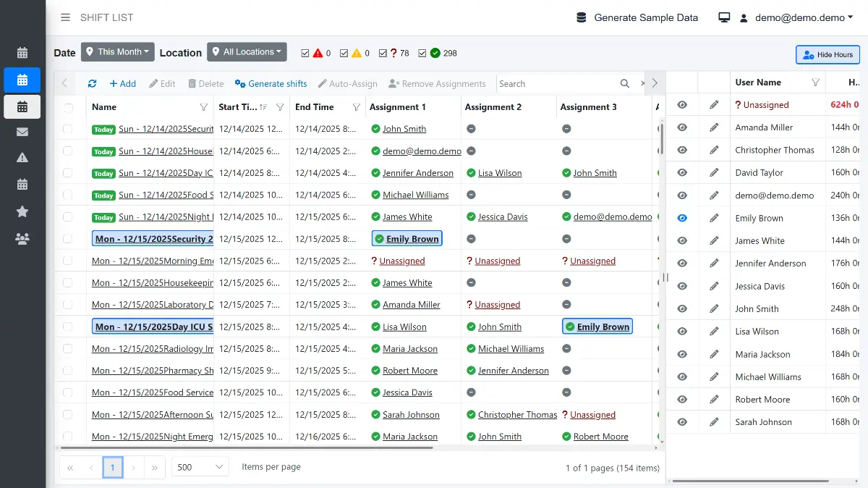Open the star favorites icon in sidebar
Image resolution: width=868 pixels, height=488 pixels.
[x=22, y=212]
